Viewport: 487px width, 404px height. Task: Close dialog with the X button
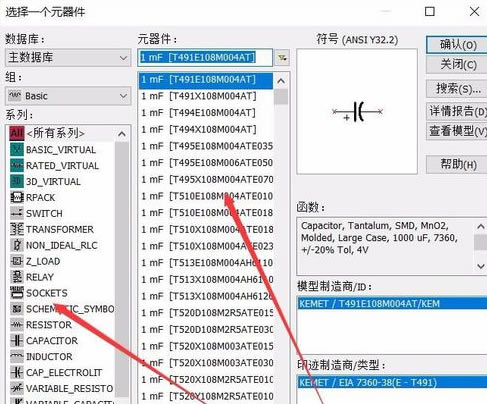[474, 12]
